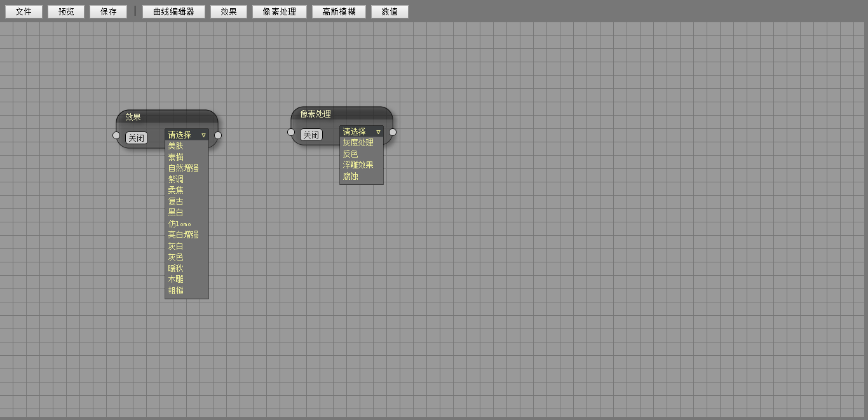868x420 pixels.
Task: Choose the 复古 effect option
Action: click(x=176, y=201)
